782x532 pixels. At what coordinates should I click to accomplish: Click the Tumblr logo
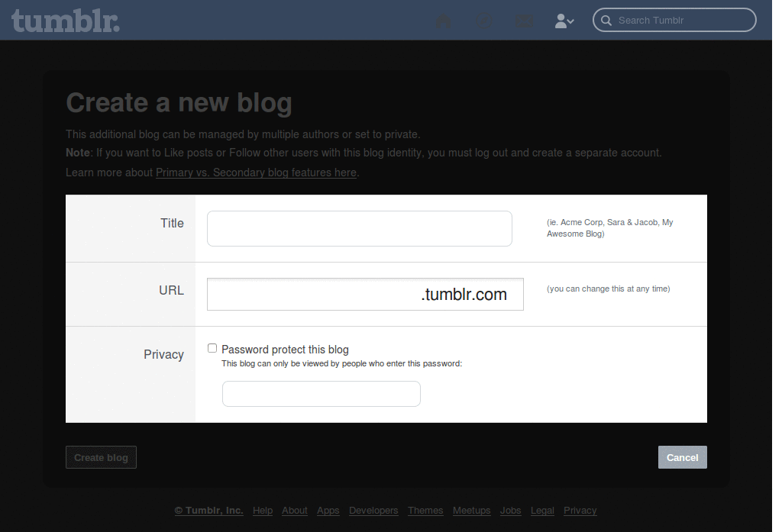66,21
